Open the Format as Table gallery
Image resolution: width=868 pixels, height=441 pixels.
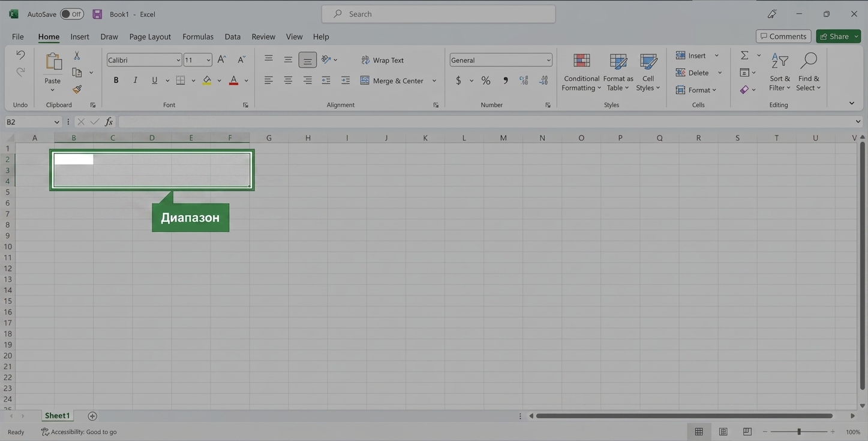(x=618, y=73)
